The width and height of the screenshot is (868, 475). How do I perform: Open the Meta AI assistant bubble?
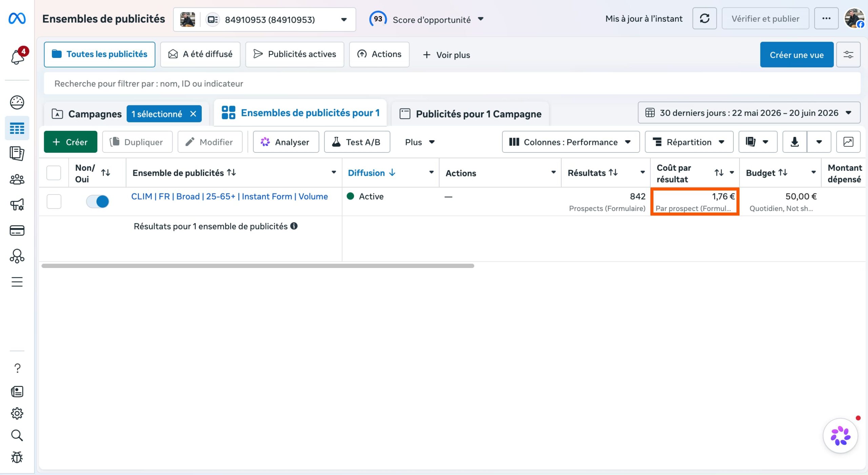point(840,436)
